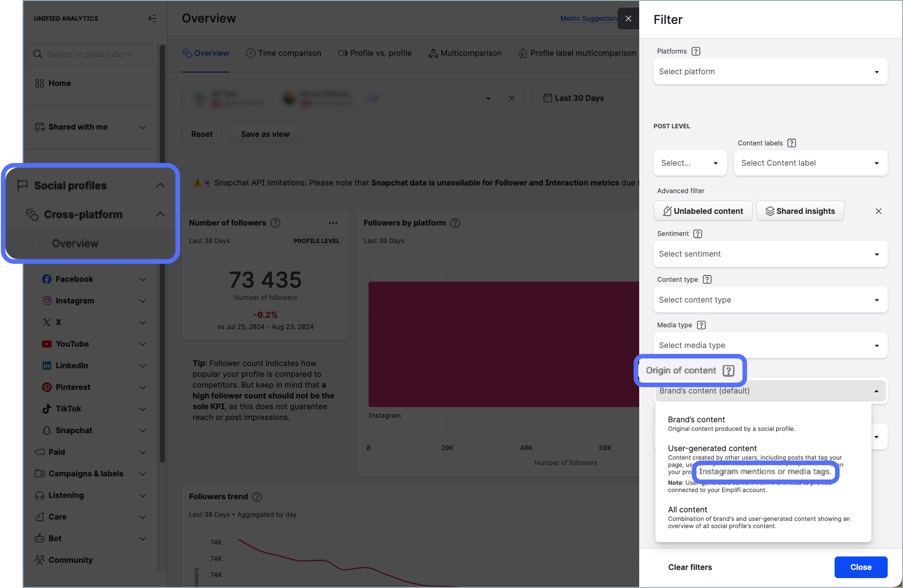Select the All content menu option
This screenshot has width=903, height=588.
[687, 510]
